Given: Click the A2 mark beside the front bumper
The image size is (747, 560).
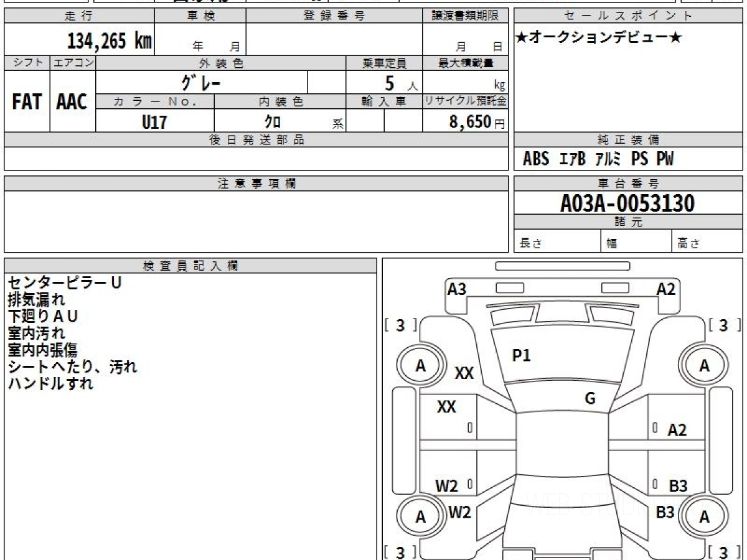Looking at the screenshot, I should [666, 289].
